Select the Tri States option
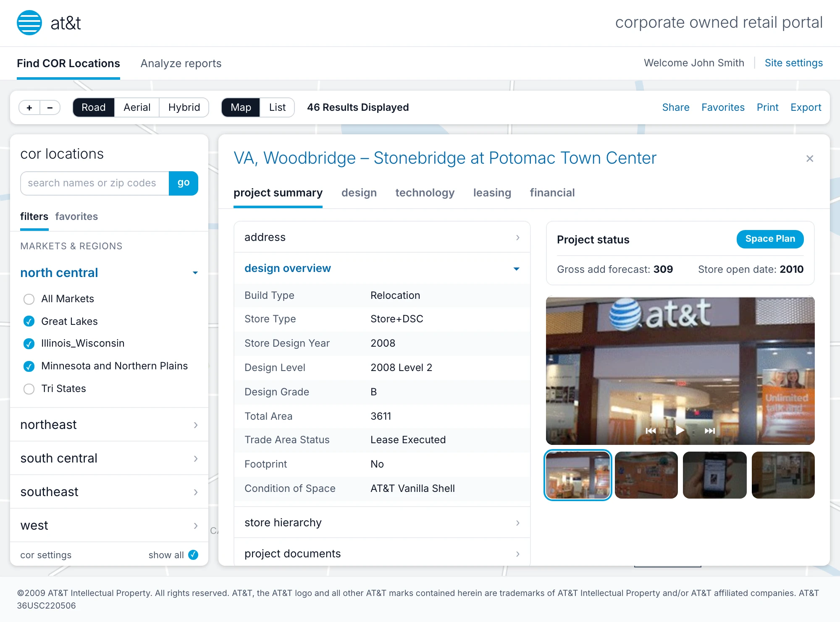The width and height of the screenshot is (840, 622). tap(29, 389)
